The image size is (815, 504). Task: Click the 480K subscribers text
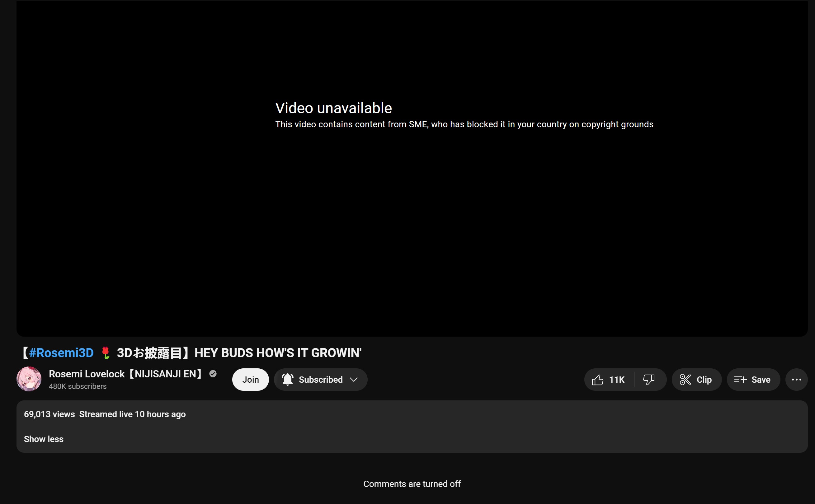click(x=78, y=386)
